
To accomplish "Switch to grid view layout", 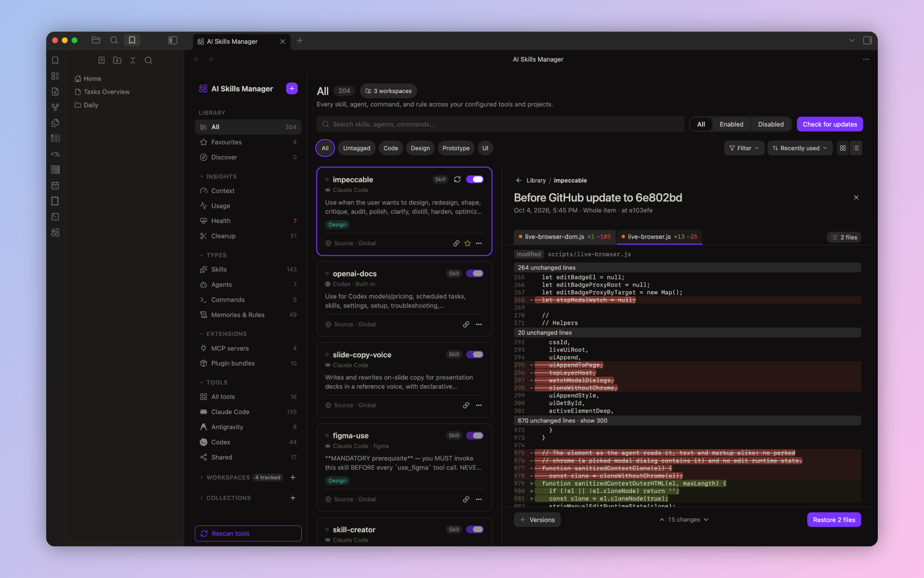I will tap(843, 148).
